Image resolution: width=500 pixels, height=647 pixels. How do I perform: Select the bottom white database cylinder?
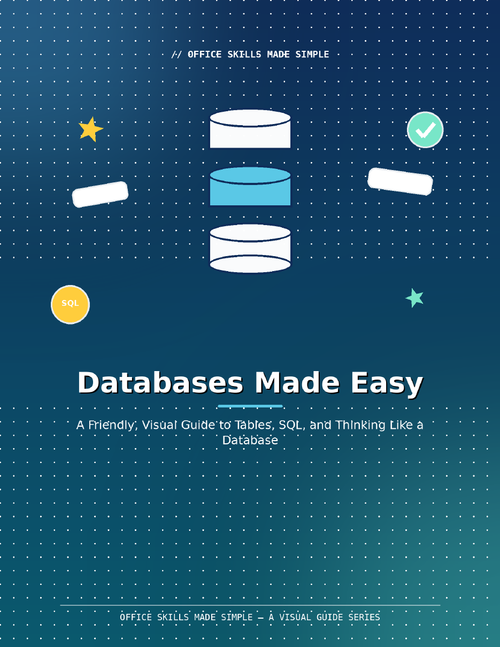pos(250,248)
